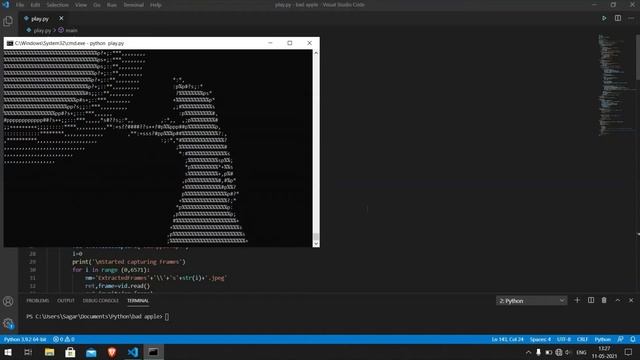Screen dimensions: 640x360
Task: Click the Kill Terminal trash icon
Action: click(x=604, y=300)
